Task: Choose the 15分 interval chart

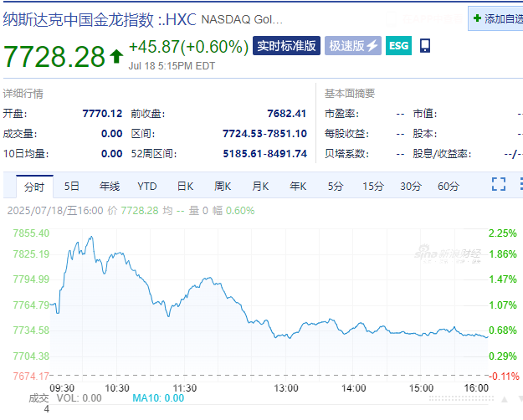Action: tap(373, 186)
